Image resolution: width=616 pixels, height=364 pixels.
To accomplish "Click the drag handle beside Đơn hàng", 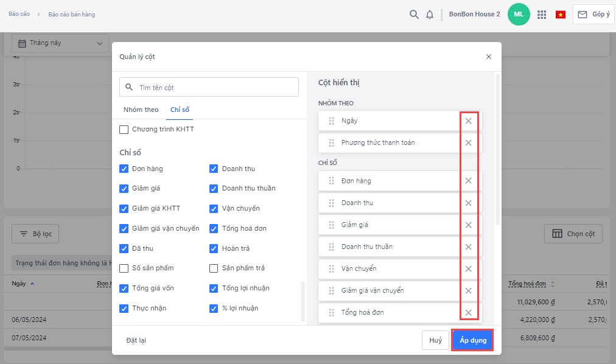I will tap(331, 181).
